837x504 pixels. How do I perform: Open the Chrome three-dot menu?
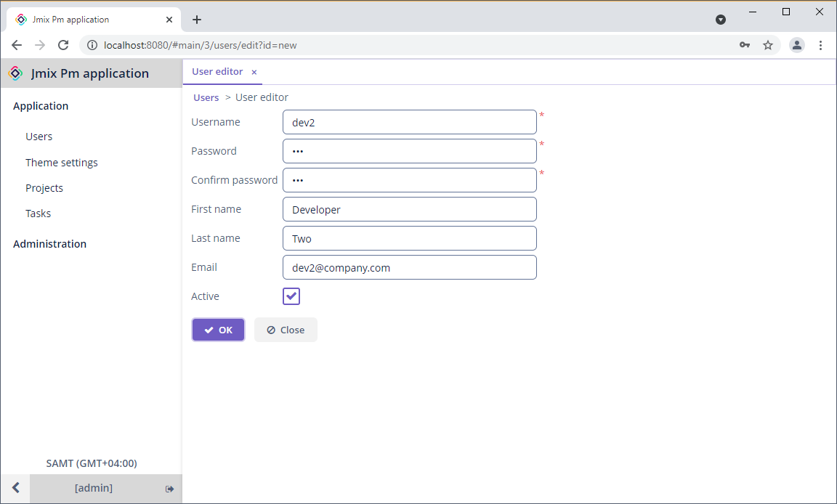click(820, 45)
